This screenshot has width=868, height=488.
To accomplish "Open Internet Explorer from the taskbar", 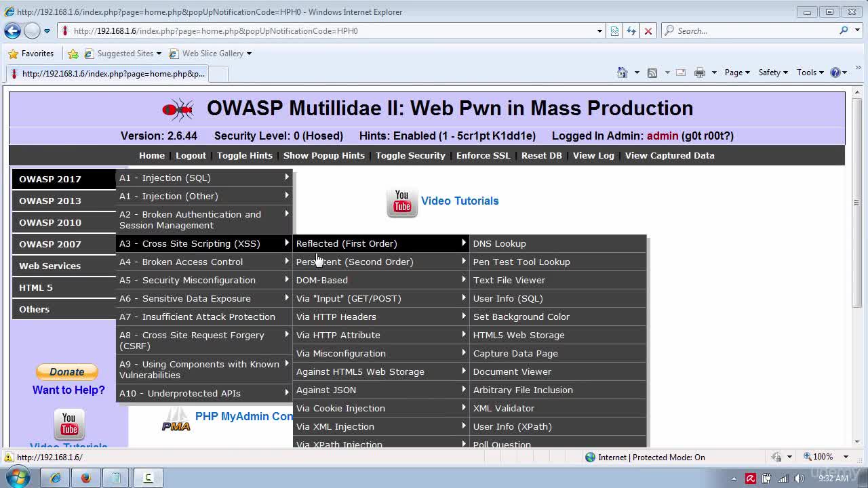I will 55,478.
